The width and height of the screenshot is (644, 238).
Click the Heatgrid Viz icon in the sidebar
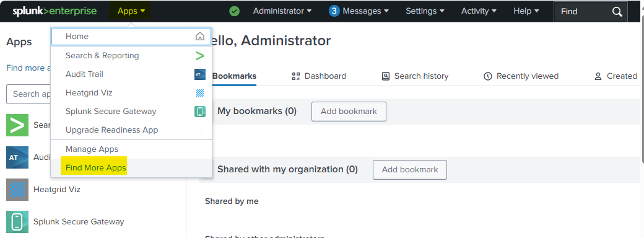(x=17, y=190)
